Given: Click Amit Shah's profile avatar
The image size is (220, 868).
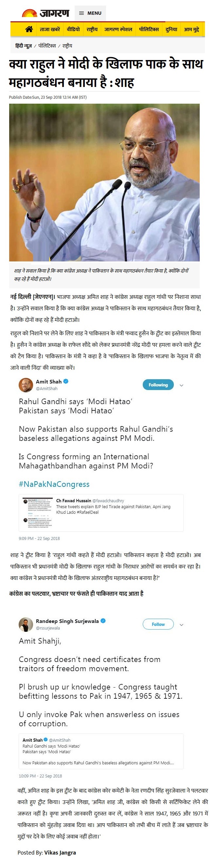Looking at the screenshot, I should (26, 385).
